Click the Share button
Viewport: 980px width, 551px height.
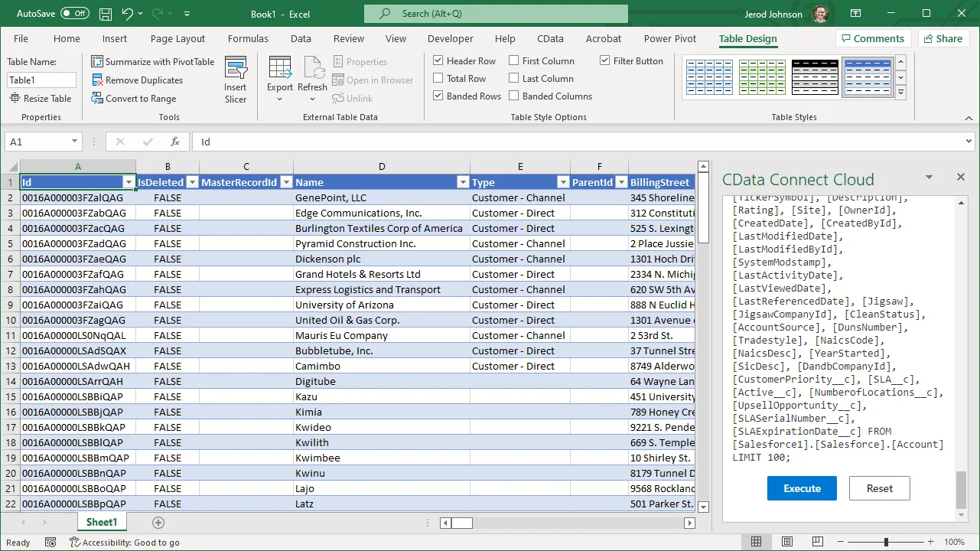click(x=943, y=38)
